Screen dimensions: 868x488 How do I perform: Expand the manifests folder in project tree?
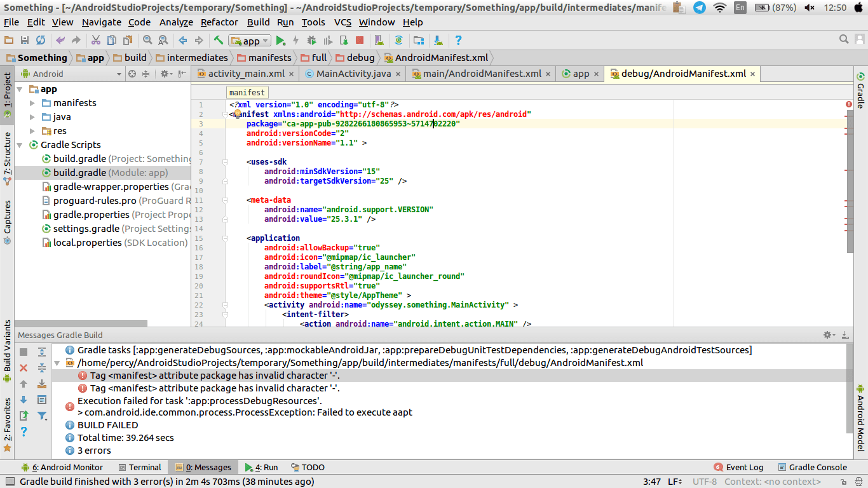click(32, 103)
